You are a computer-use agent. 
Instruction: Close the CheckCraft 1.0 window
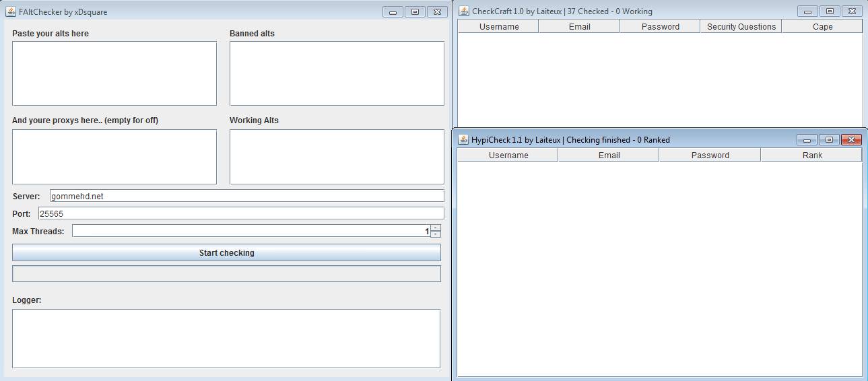(852, 11)
